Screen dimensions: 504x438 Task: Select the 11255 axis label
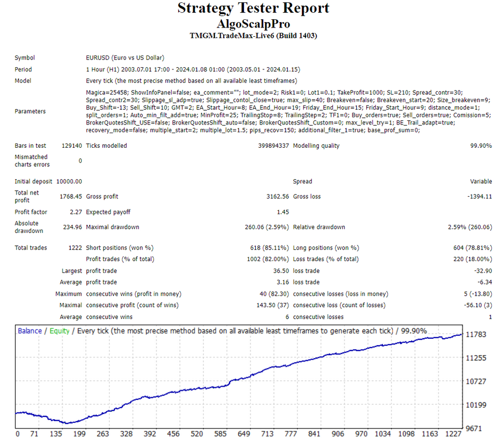pos(476,358)
